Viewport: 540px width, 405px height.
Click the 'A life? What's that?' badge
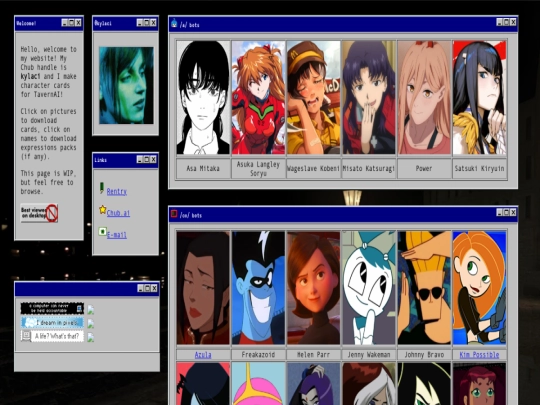pos(52,336)
